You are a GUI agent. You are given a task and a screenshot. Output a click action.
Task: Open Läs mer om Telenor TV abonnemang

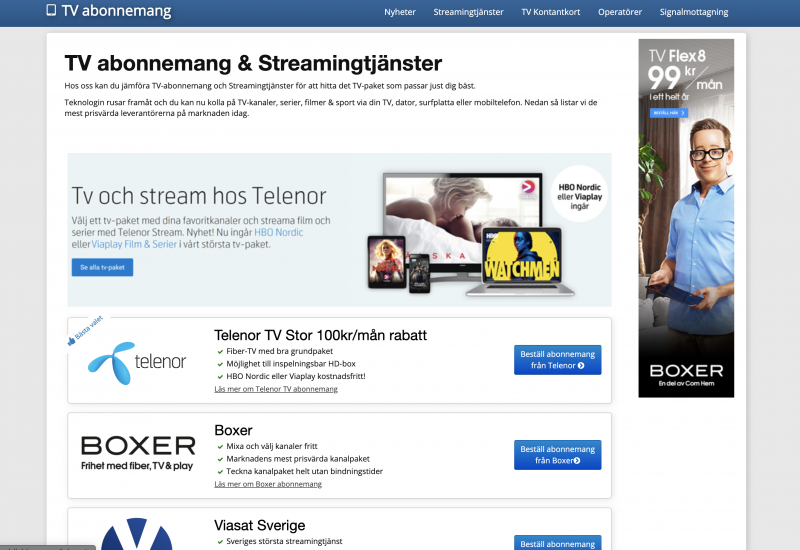coord(276,389)
